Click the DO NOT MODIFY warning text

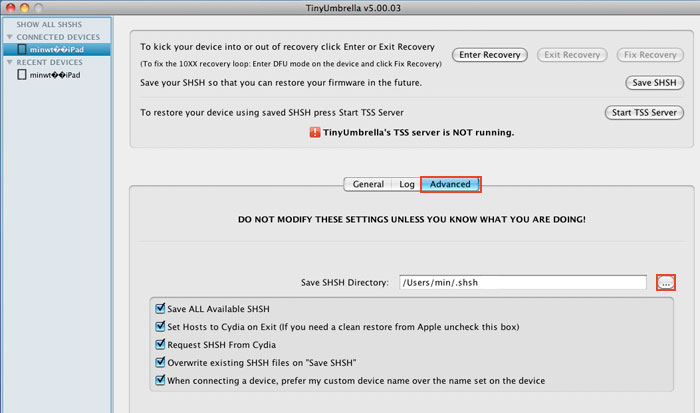pos(412,219)
